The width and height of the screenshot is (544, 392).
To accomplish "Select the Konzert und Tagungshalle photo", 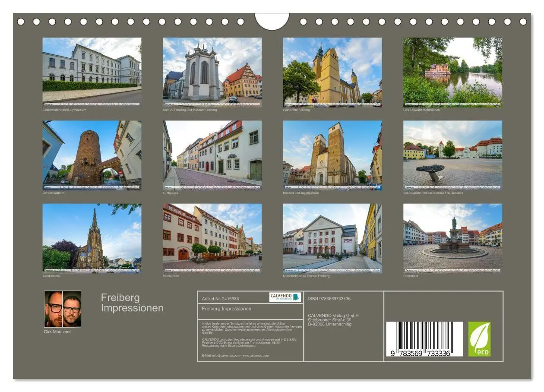I will click(x=332, y=155).
